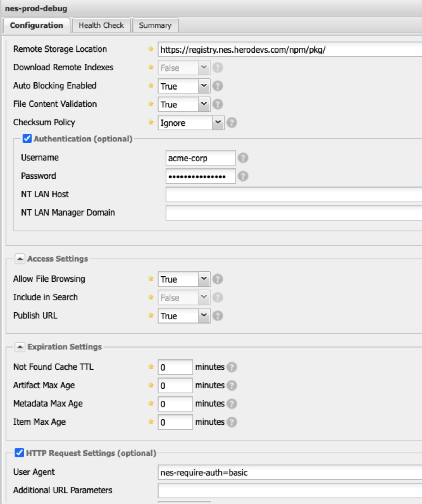Click help icon beside Artifact Max Age
Screen dimensions: 422x504
point(231,385)
